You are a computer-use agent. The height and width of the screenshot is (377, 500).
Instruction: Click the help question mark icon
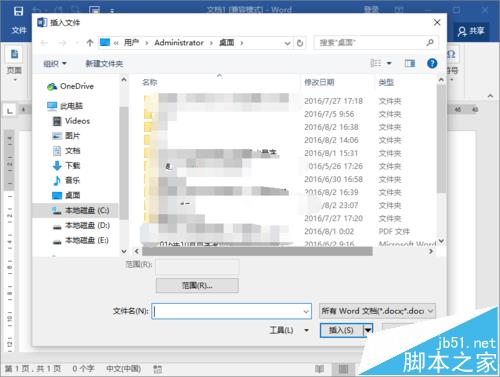(432, 63)
